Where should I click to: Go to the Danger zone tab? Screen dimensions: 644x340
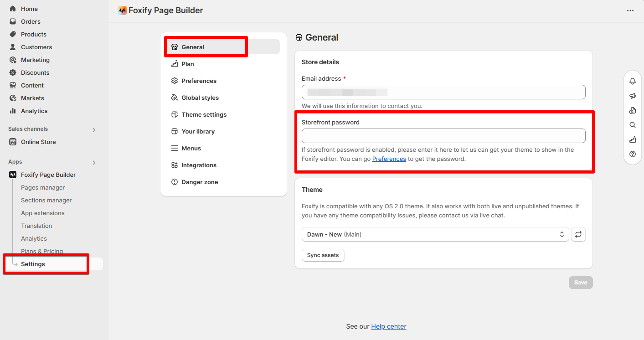pyautogui.click(x=223, y=182)
